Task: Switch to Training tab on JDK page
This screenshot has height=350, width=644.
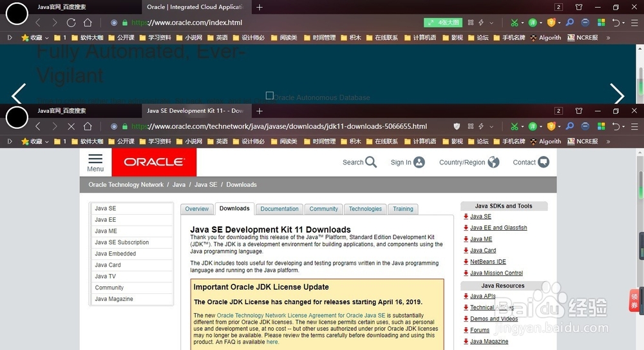Action: point(403,209)
